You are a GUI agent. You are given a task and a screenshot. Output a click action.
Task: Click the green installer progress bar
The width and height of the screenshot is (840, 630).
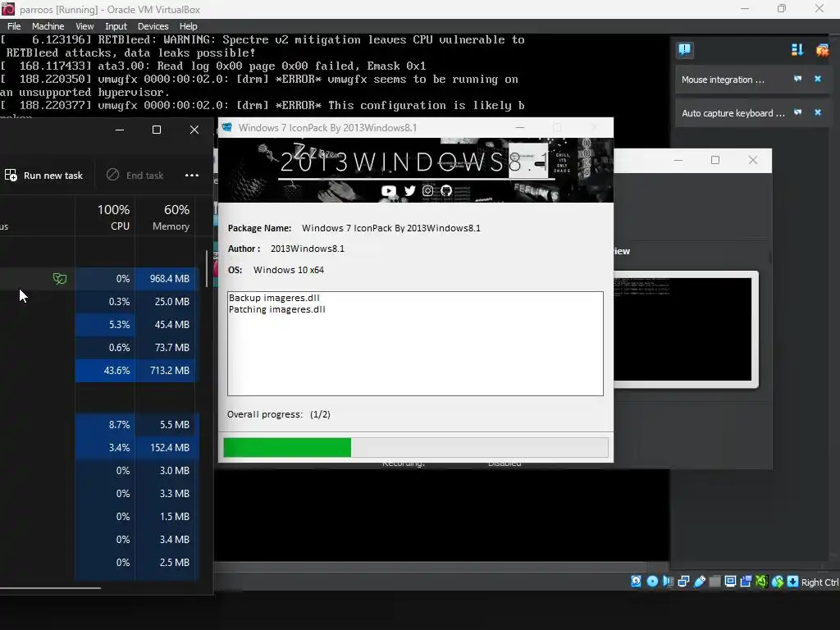[x=287, y=447]
